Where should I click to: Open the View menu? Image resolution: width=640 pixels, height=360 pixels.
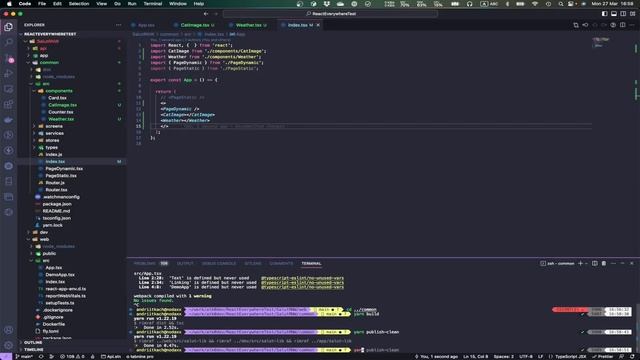tap(101, 4)
